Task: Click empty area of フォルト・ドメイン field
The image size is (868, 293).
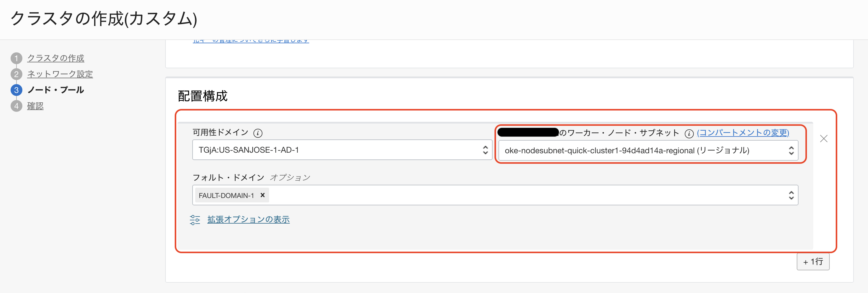Action: click(x=506, y=195)
